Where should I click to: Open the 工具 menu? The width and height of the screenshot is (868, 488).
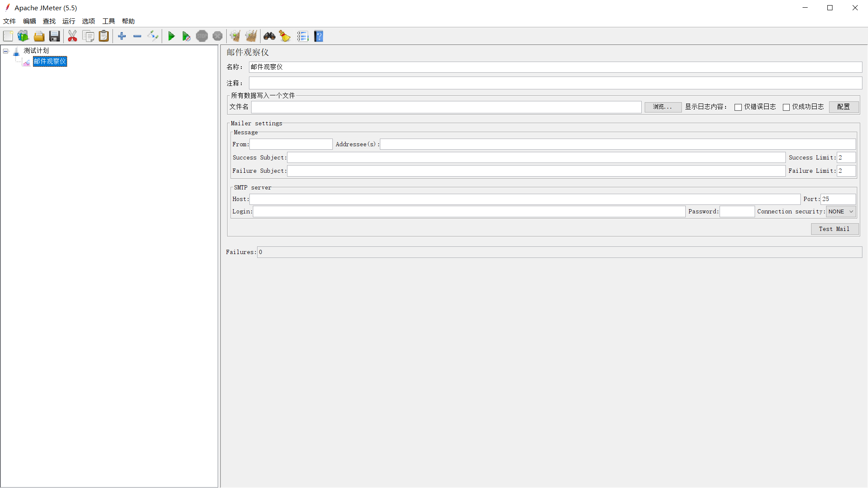tap(109, 21)
